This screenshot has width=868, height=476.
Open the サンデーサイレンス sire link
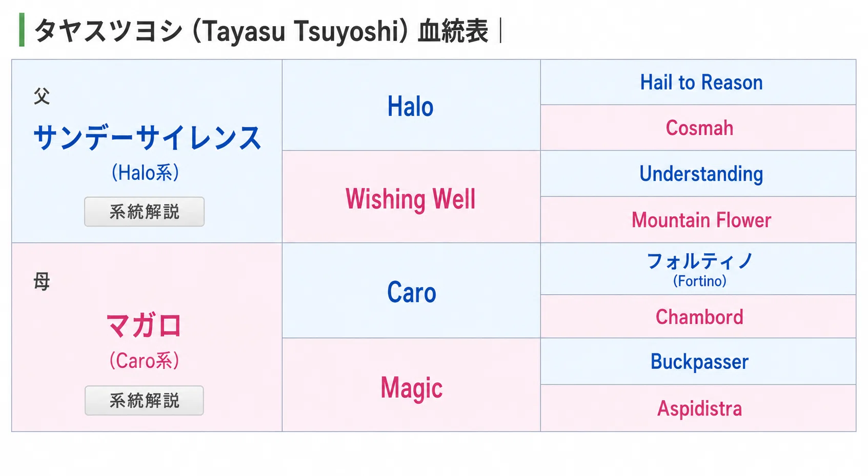[147, 138]
